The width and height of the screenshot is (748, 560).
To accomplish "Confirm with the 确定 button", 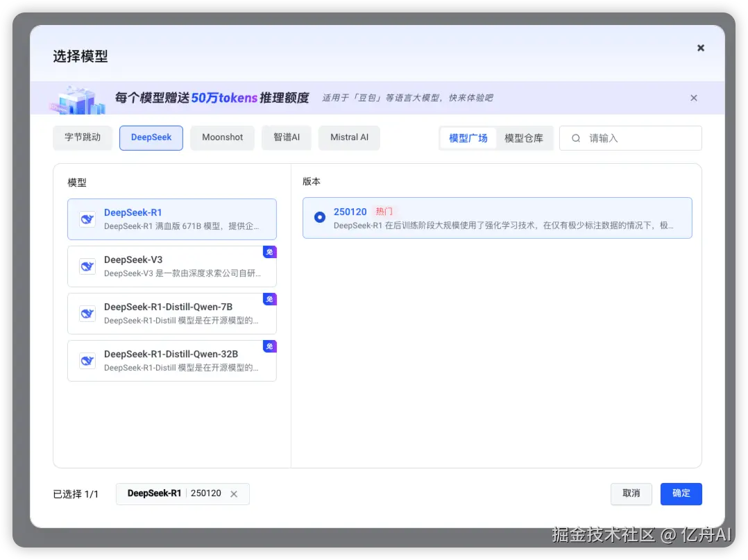I will [681, 493].
